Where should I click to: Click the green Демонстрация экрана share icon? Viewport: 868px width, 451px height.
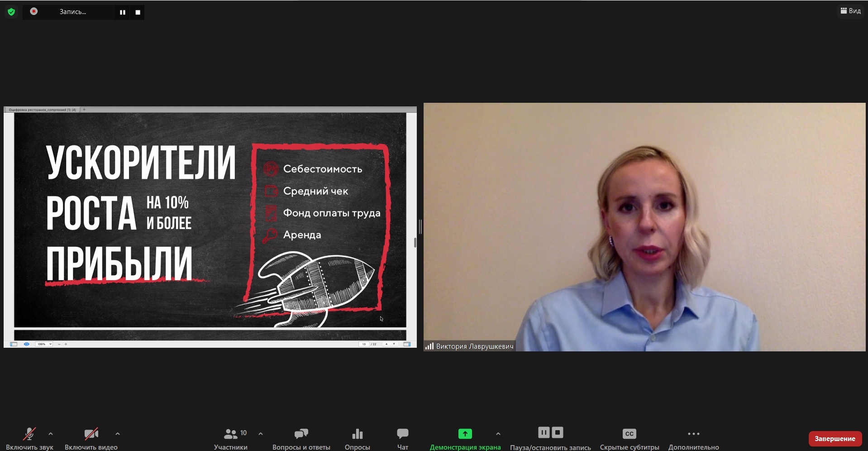pos(465,434)
